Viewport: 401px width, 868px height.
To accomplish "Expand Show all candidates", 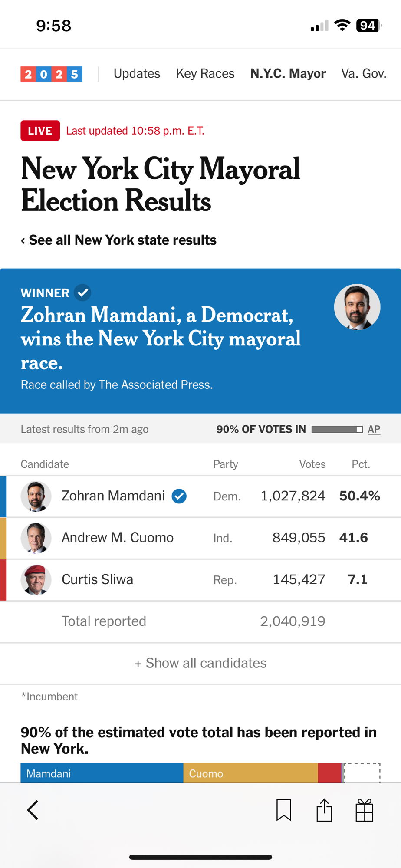I will click(200, 663).
